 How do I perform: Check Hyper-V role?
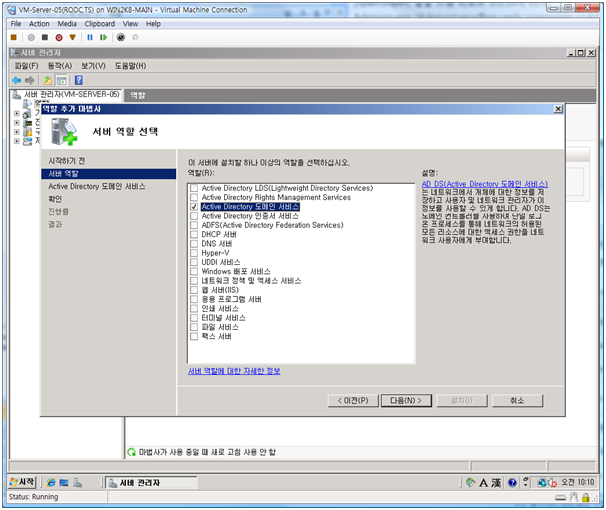pos(194,253)
